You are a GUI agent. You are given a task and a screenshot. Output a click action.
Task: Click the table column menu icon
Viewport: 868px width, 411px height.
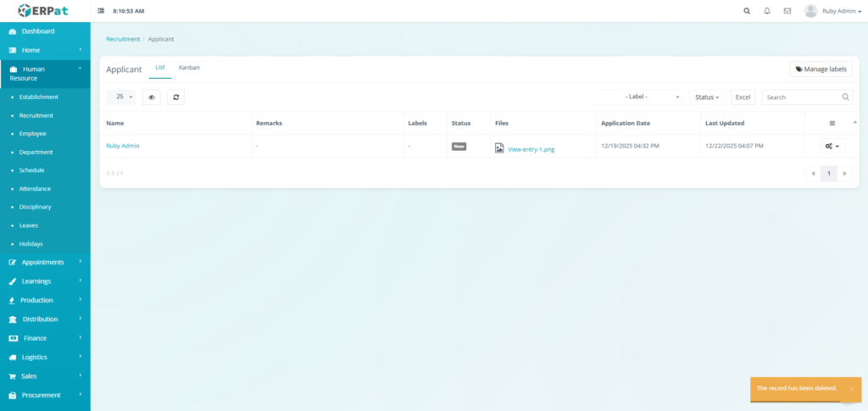click(x=832, y=123)
